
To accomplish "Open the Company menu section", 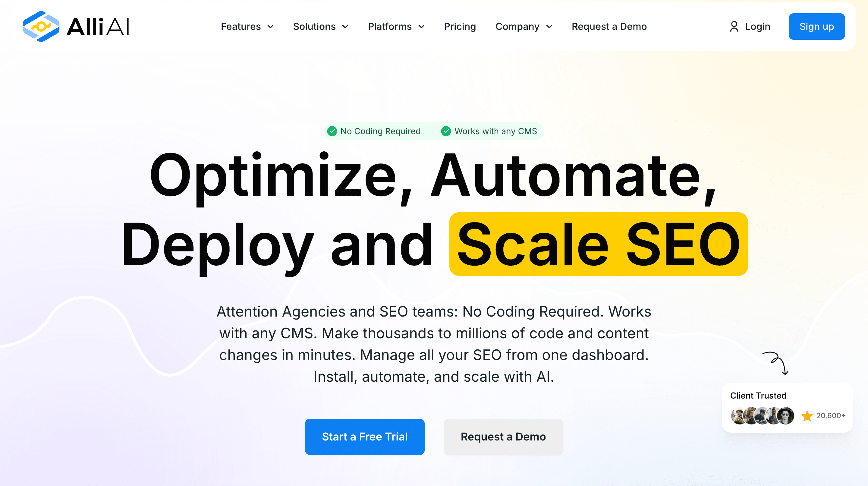I will tap(524, 26).
